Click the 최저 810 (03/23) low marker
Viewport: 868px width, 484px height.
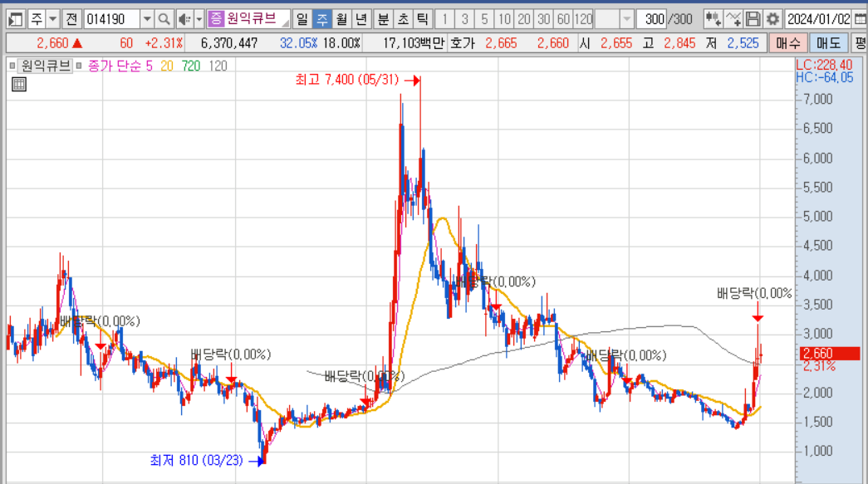pyautogui.click(x=197, y=460)
